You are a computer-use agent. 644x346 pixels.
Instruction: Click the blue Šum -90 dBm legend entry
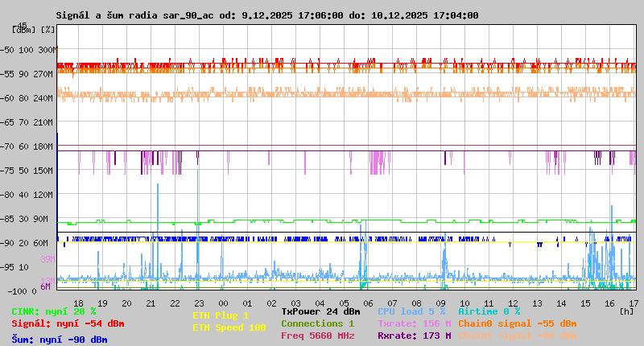click(60, 339)
